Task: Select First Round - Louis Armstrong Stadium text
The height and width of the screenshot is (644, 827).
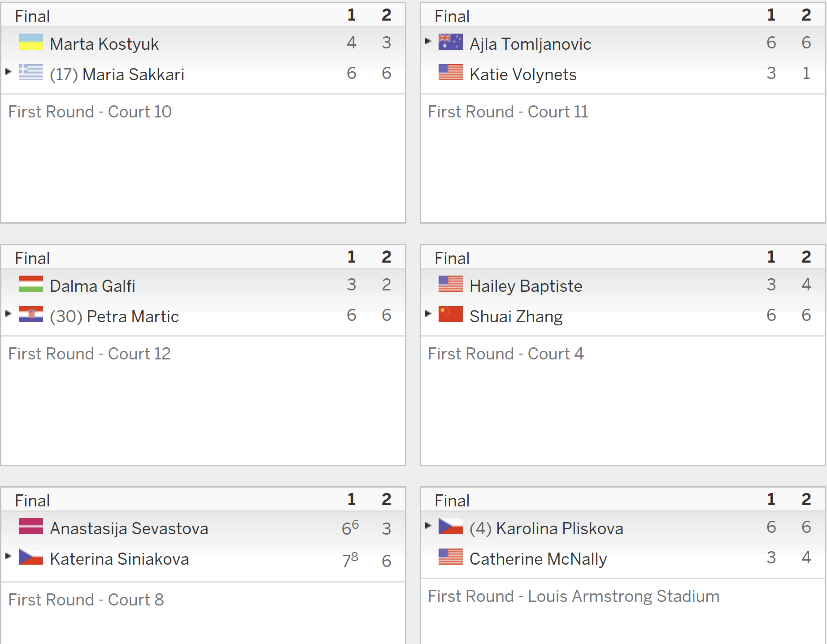Action: pyautogui.click(x=574, y=596)
